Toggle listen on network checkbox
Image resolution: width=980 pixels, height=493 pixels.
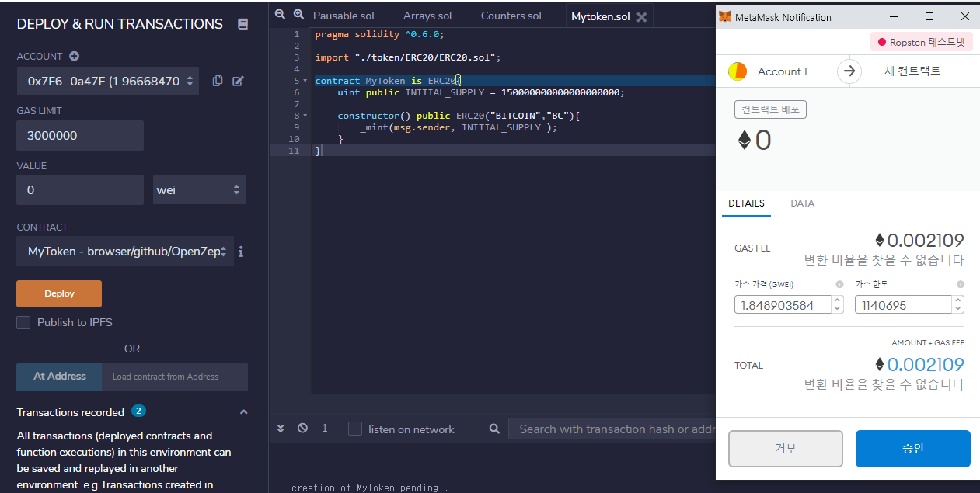coord(355,429)
